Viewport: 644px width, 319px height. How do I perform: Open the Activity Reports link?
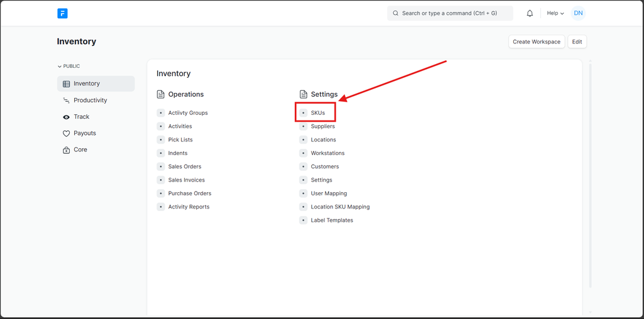pyautogui.click(x=189, y=207)
